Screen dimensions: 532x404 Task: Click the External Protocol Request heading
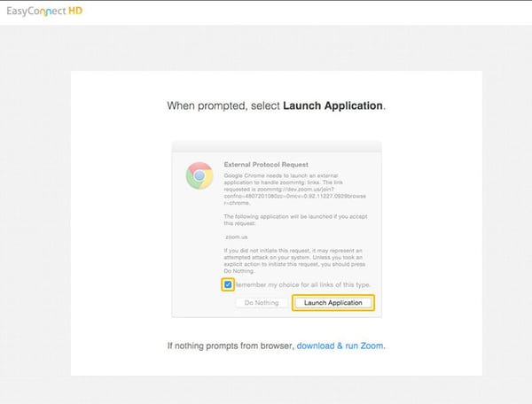click(x=266, y=165)
